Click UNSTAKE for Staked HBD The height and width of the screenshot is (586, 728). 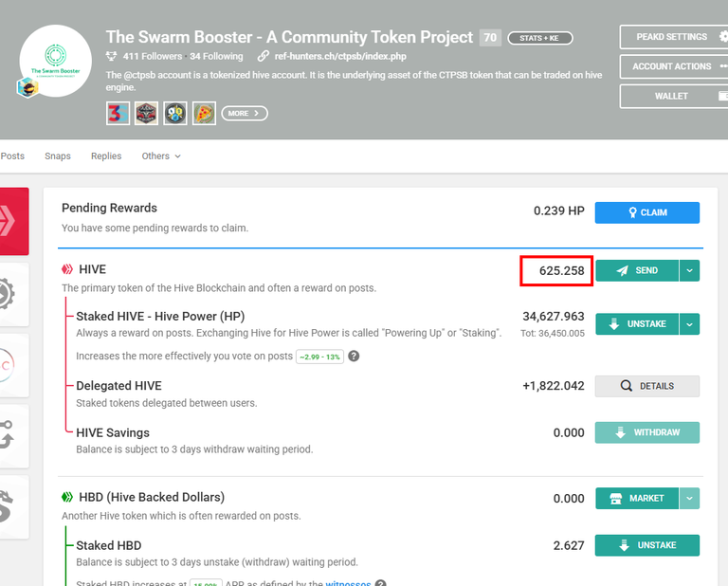(x=647, y=545)
